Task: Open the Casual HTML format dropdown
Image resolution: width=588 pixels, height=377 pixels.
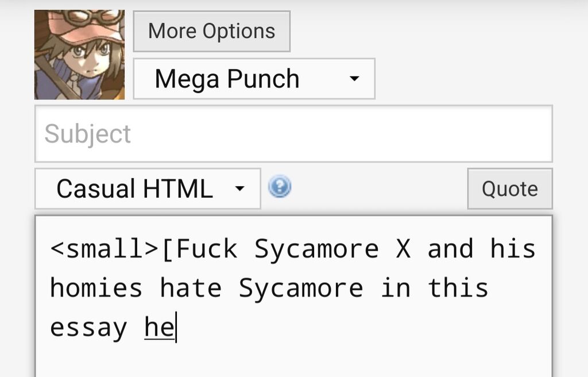Action: [x=148, y=188]
